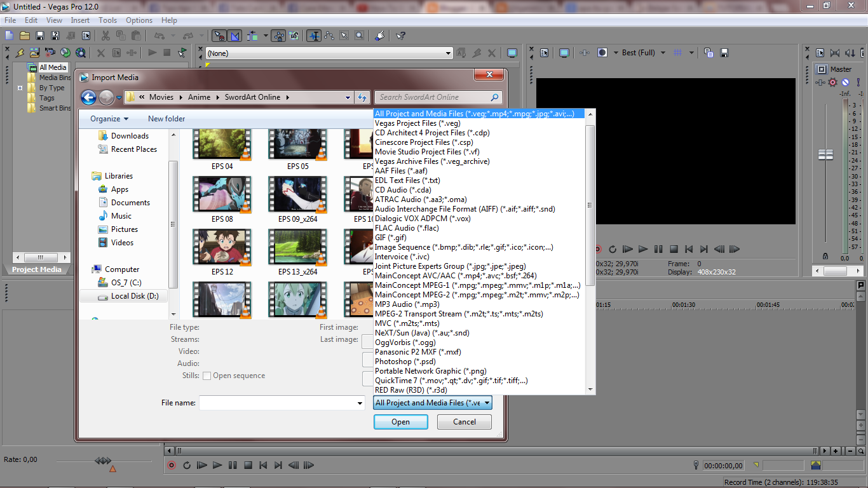This screenshot has height=488, width=868.
Task: Click the New folder button
Action: coord(166,119)
